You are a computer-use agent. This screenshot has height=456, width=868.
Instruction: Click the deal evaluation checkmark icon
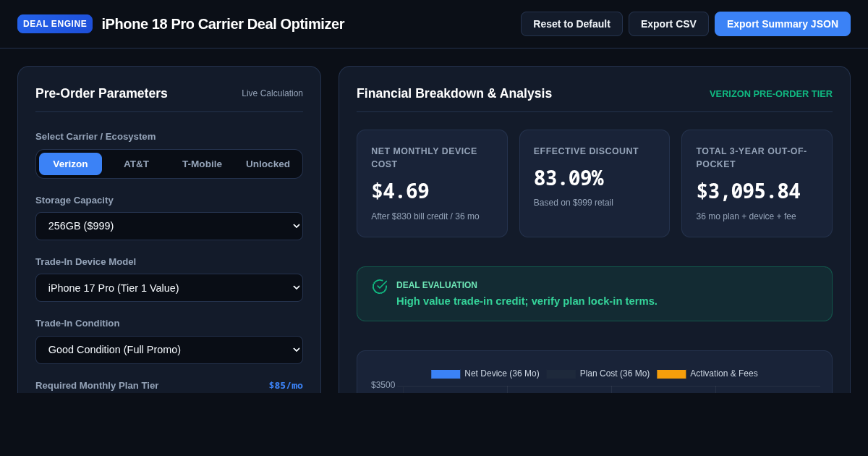coord(380,287)
